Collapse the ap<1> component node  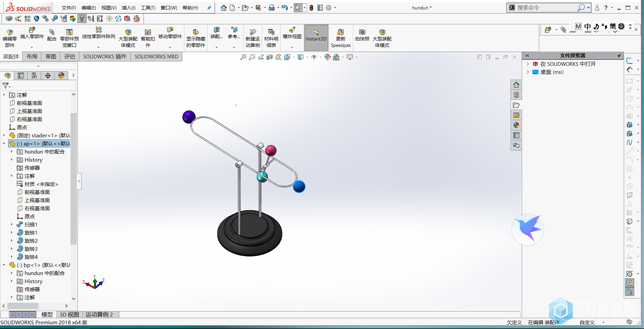[x=4, y=143]
